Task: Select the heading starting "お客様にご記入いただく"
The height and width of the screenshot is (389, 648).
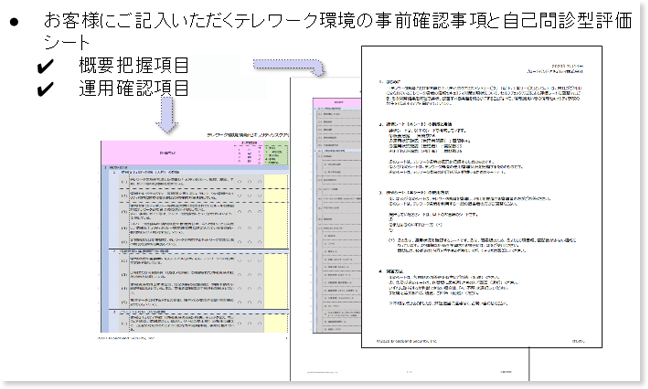Action: pyautogui.click(x=338, y=31)
